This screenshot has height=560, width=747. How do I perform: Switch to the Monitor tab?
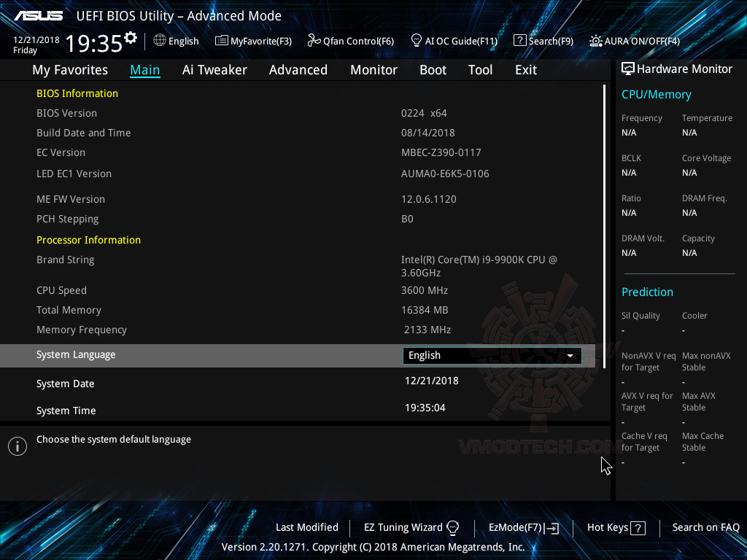pos(373,69)
